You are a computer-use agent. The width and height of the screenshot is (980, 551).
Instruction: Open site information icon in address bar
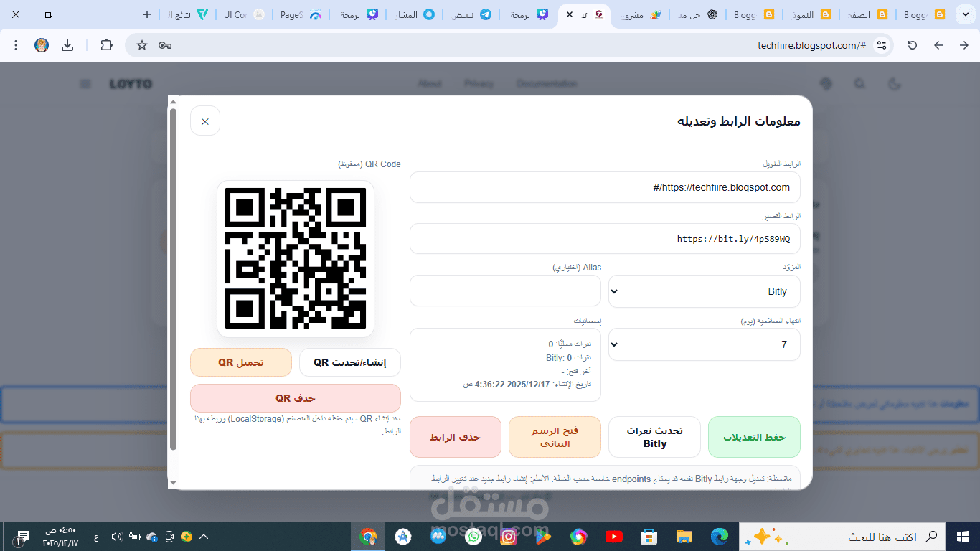(x=882, y=45)
